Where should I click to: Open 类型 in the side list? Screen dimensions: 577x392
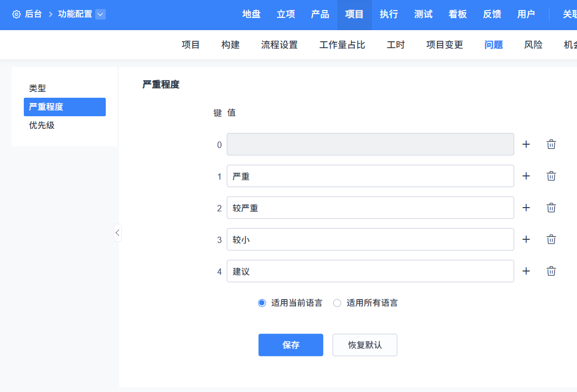pyautogui.click(x=38, y=88)
